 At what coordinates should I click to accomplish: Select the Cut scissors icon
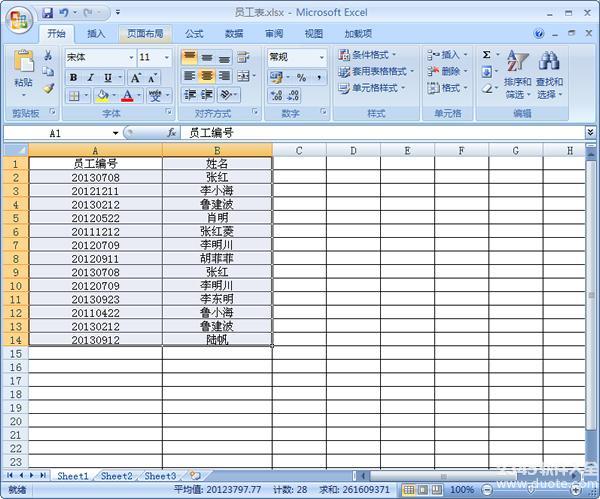48,56
